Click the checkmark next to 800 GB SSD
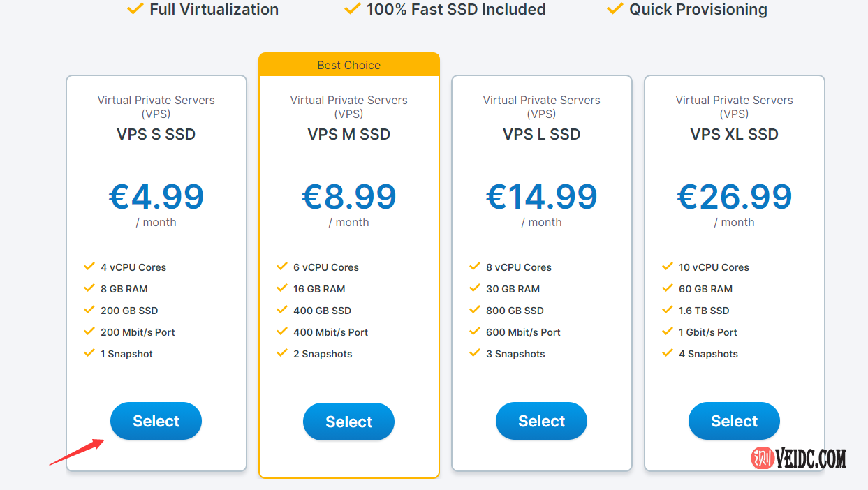Viewport: 868px width, 490px height. click(475, 310)
